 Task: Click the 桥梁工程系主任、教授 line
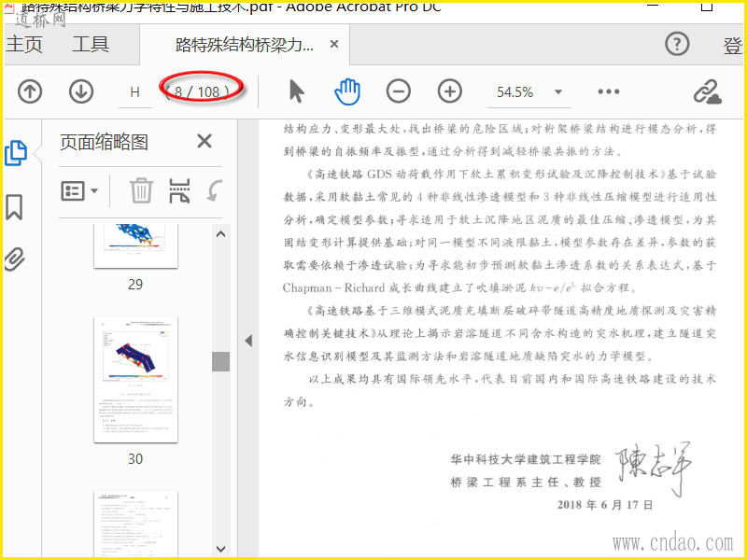(526, 482)
